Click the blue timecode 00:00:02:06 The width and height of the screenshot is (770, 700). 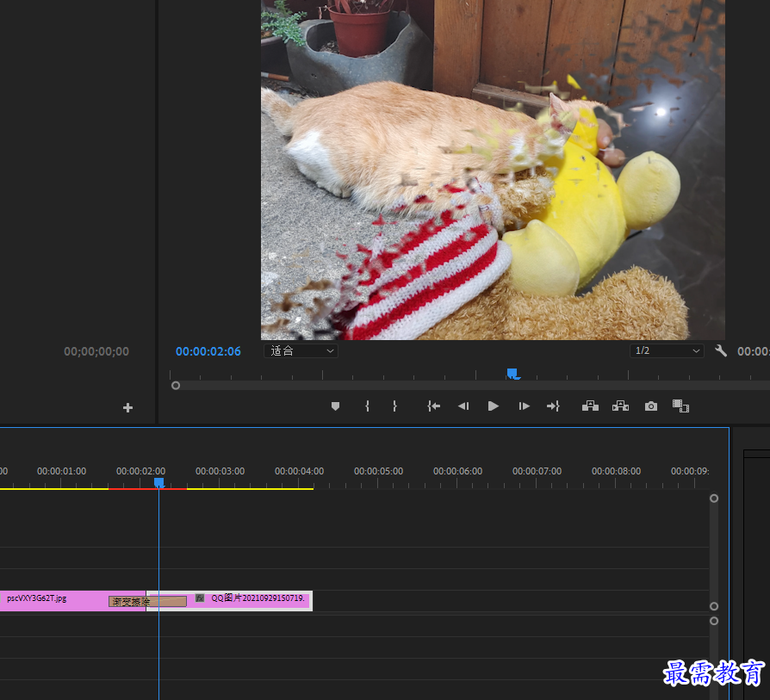tap(208, 351)
